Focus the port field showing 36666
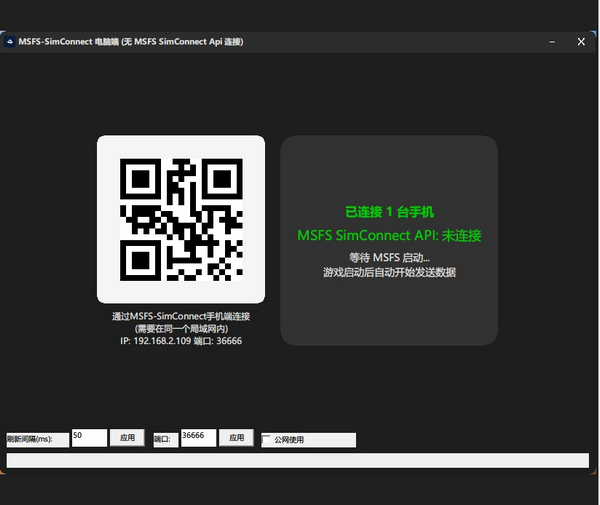The image size is (600, 505). click(x=198, y=438)
